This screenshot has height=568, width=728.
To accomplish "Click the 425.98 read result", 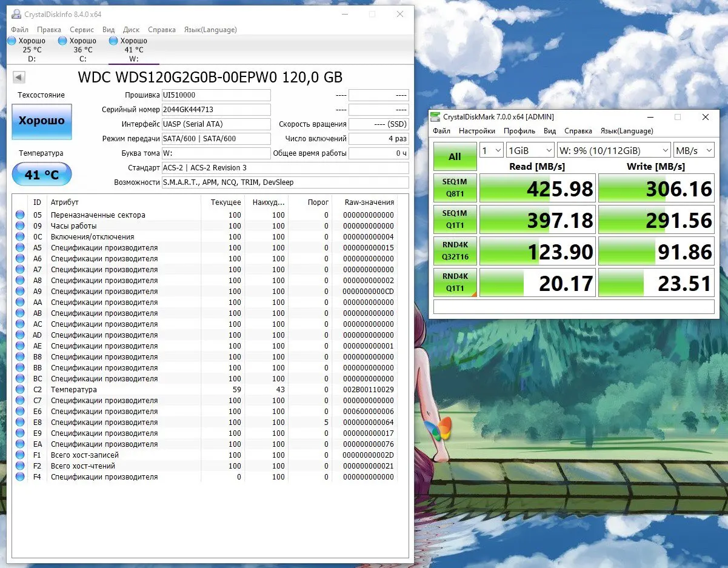I will 537,188.
